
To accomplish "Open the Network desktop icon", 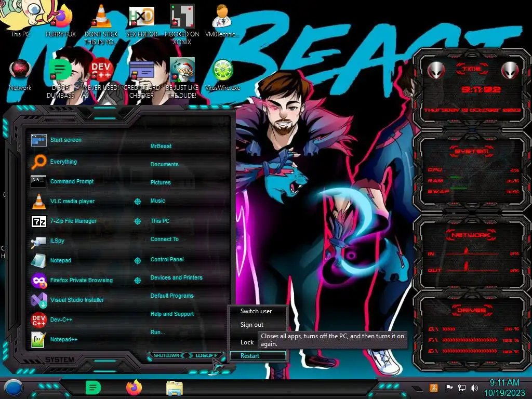I will [20, 75].
